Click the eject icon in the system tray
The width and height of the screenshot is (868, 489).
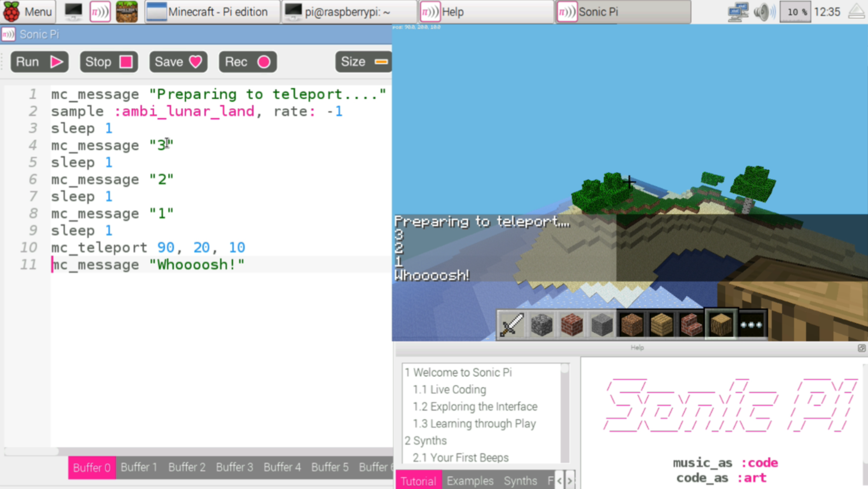(x=857, y=12)
